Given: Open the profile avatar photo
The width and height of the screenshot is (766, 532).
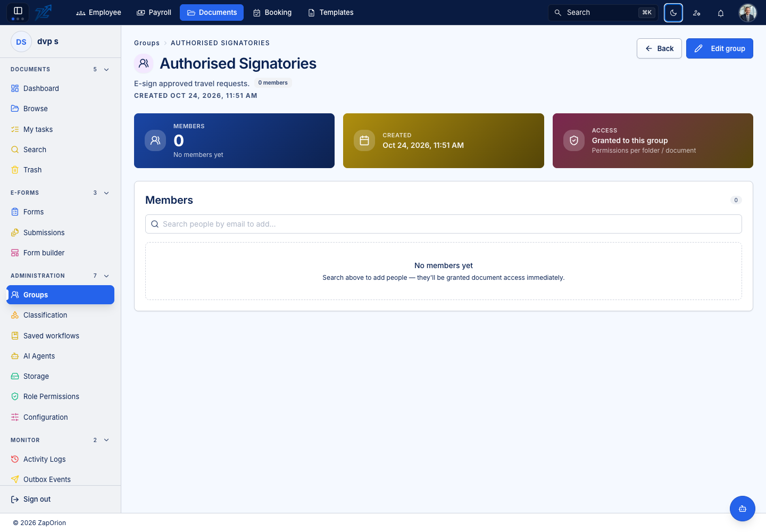Looking at the screenshot, I should pyautogui.click(x=748, y=13).
